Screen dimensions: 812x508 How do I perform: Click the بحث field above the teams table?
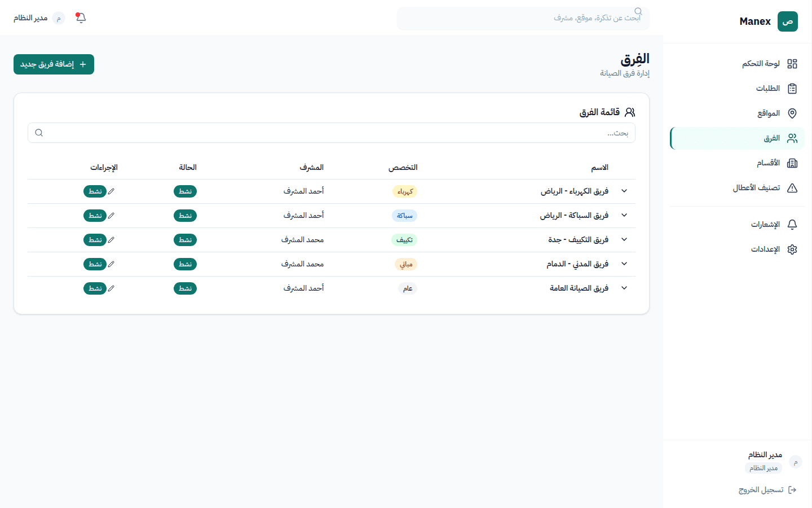point(332,133)
